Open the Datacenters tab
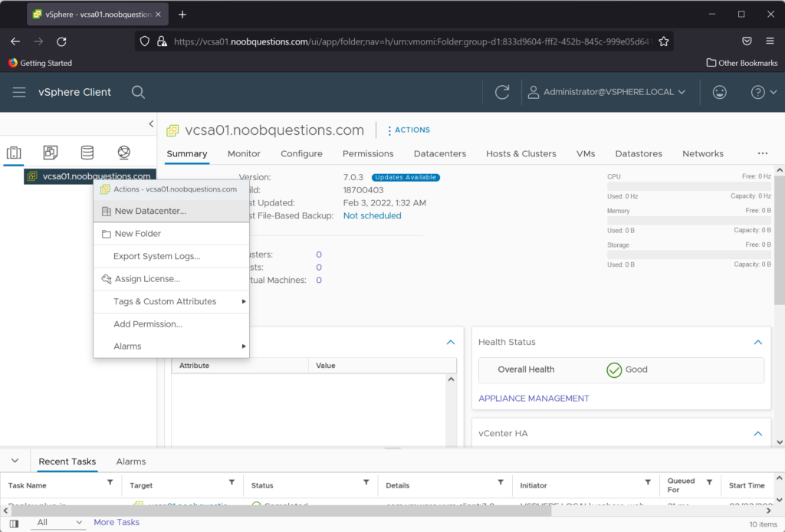This screenshot has height=532, width=785. (439, 154)
